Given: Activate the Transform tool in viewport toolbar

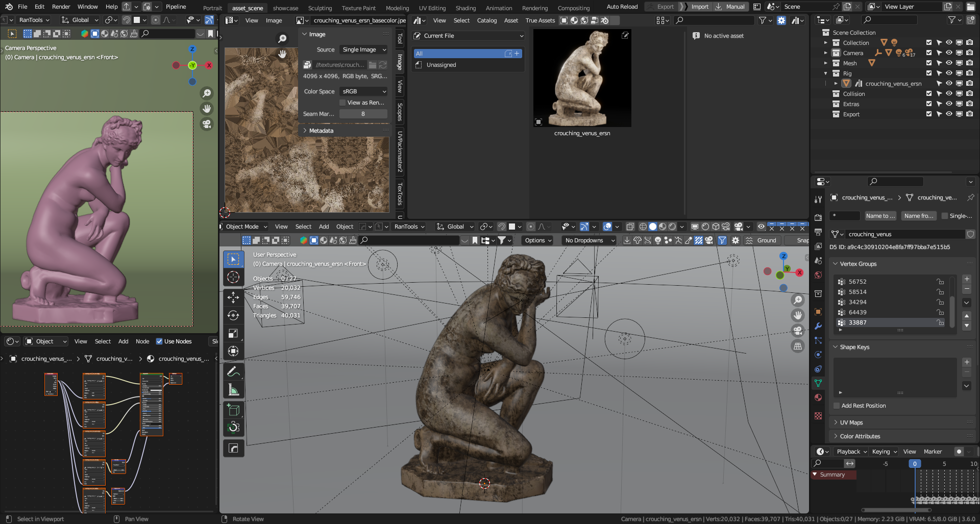Looking at the screenshot, I should point(233,351).
